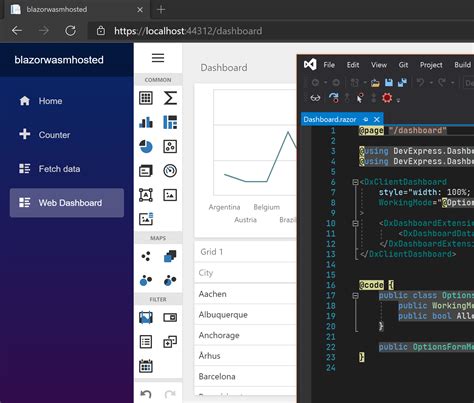The height and width of the screenshot is (403, 474).
Task: Open a new browser tab
Action: click(x=161, y=10)
